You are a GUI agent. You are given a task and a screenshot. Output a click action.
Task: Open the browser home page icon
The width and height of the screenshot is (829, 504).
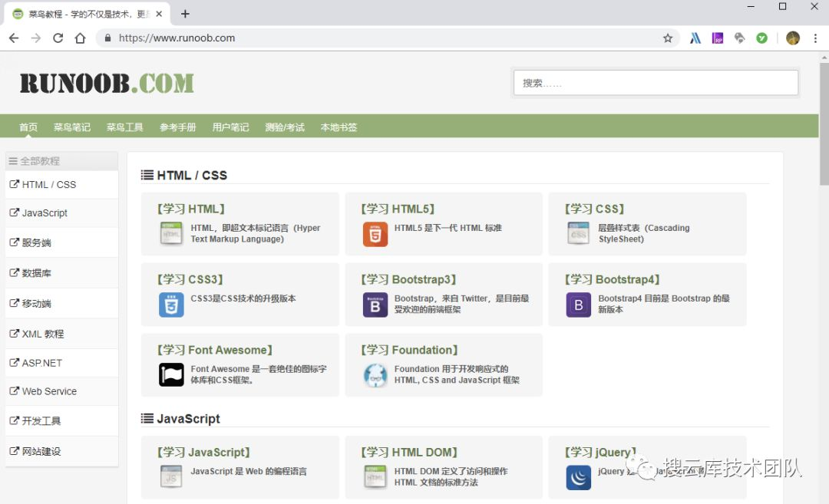click(80, 38)
